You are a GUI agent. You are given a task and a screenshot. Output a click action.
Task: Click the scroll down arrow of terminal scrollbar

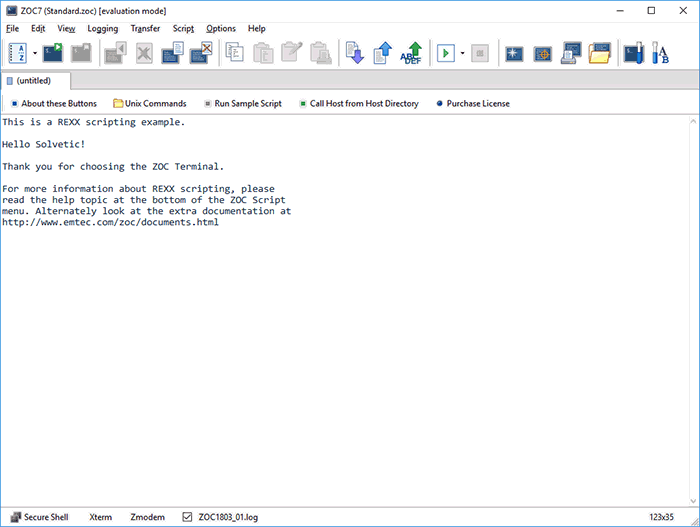693,501
